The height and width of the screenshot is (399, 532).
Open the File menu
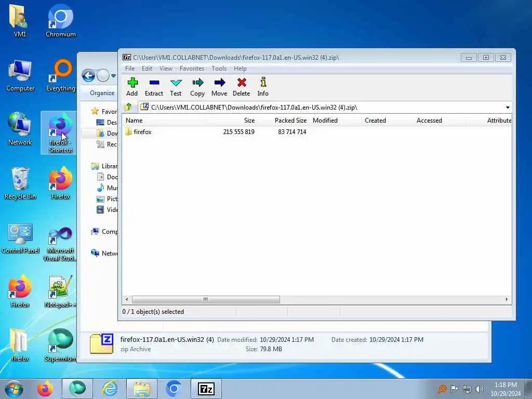(130, 69)
